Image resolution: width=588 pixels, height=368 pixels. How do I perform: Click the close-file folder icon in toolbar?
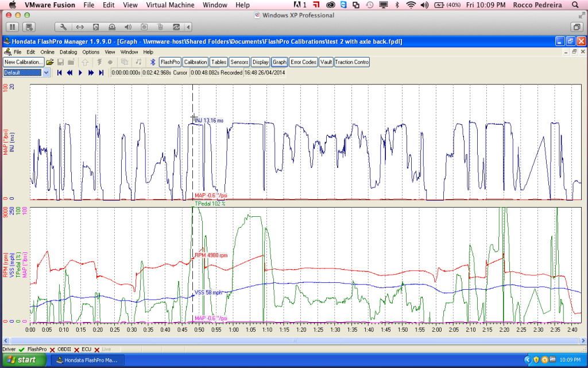pyautogui.click(x=71, y=62)
